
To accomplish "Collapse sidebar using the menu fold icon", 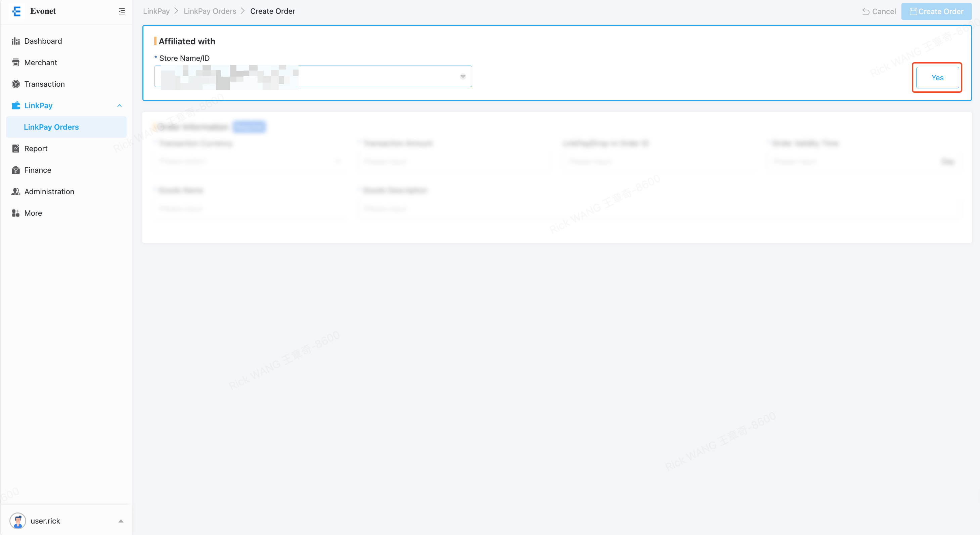I will [122, 11].
